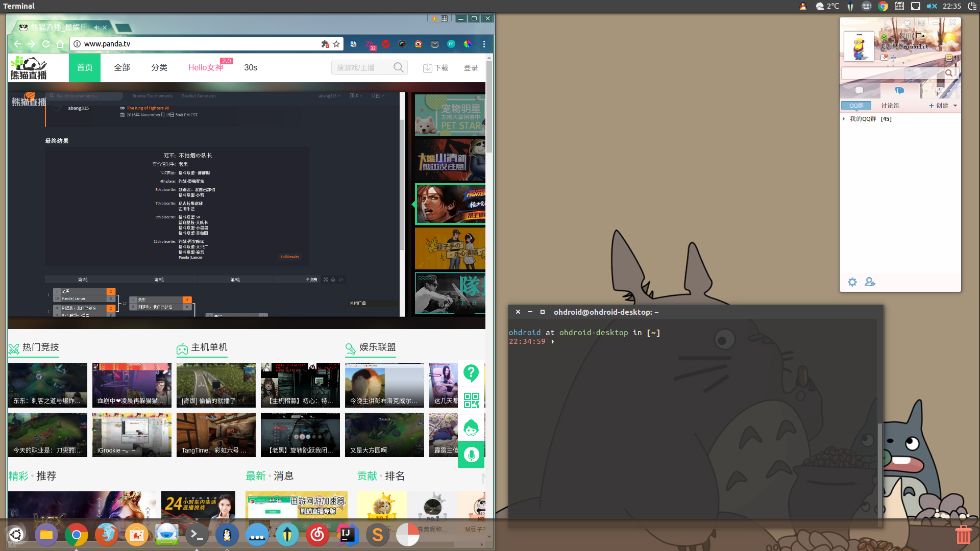Screen dimensions: 980x551
Task: Toggle the muted volume icon in top panel
Action: [x=932, y=6]
